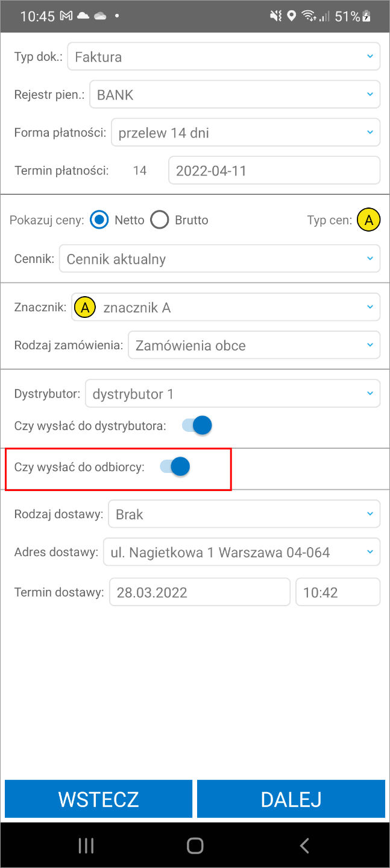This screenshot has height=868, width=390.
Task: Click the vibrate mode icon in status bar
Action: [x=275, y=16]
